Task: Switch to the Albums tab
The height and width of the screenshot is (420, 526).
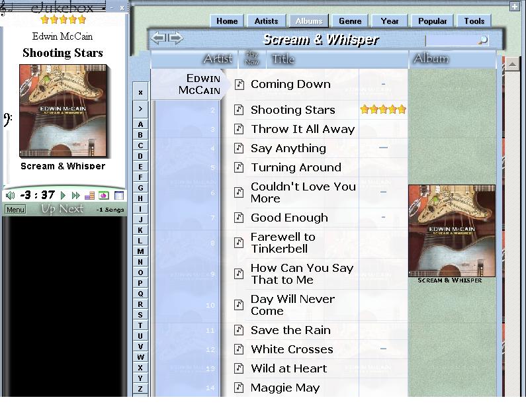Action: [309, 21]
